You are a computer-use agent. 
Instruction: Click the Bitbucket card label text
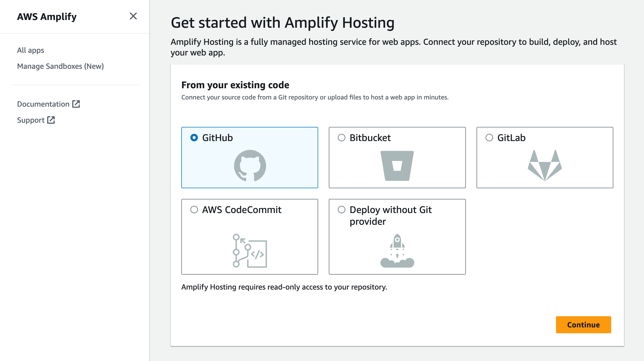(x=370, y=138)
